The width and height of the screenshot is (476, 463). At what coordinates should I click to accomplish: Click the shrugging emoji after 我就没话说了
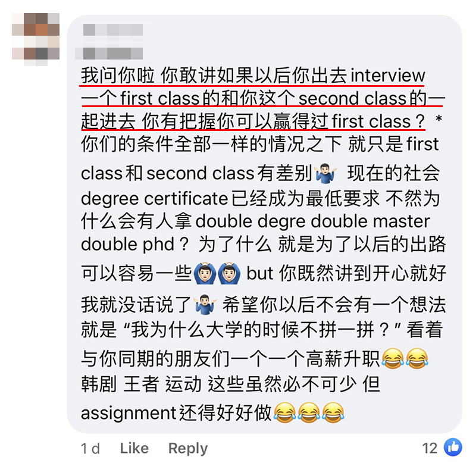click(205, 305)
